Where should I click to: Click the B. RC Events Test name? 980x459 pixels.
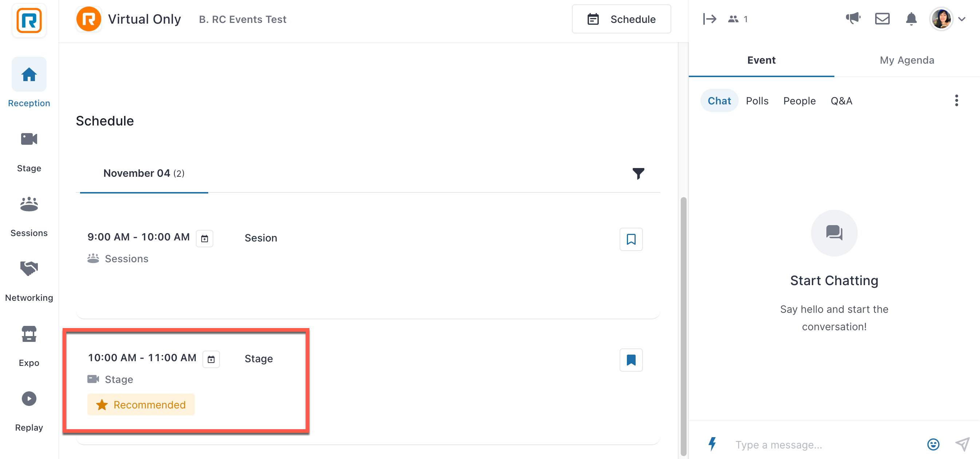coord(243,19)
